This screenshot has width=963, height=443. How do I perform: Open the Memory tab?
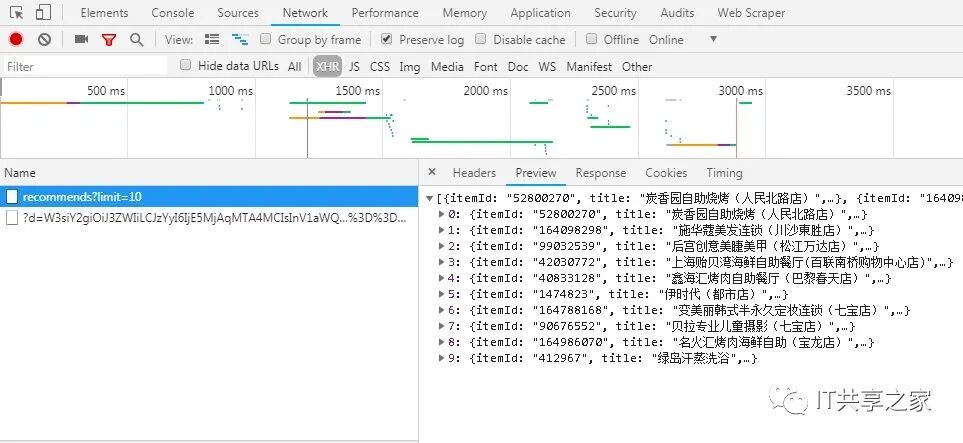pos(465,12)
